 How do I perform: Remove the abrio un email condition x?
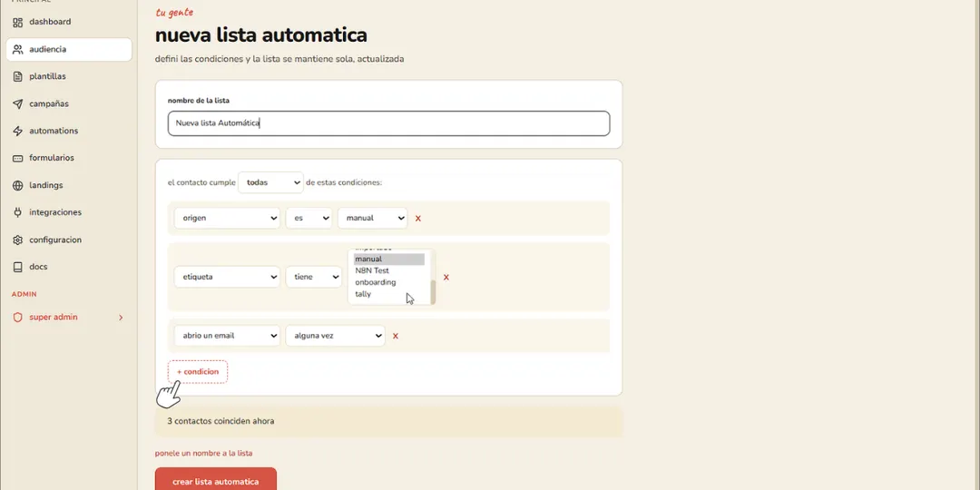(x=396, y=336)
